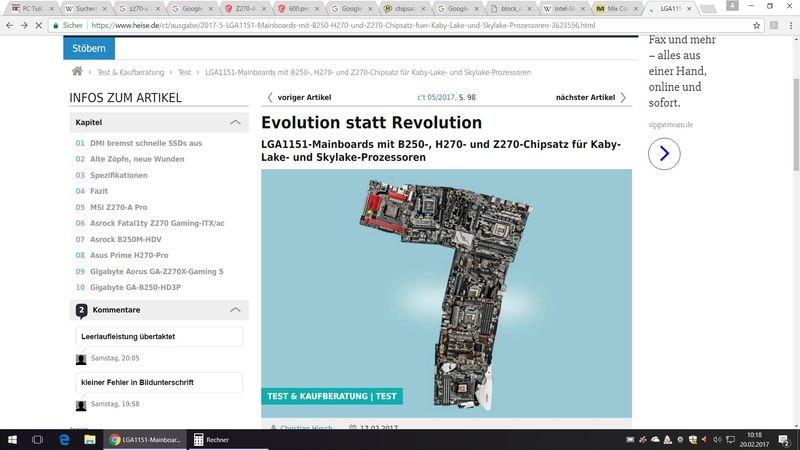
Task: Jump to chapter Fazit
Action: point(99,191)
